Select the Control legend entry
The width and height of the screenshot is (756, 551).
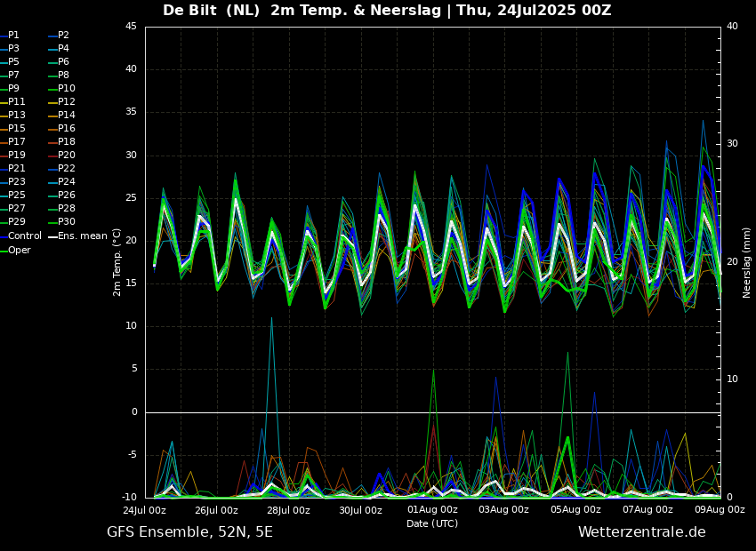[24, 236]
